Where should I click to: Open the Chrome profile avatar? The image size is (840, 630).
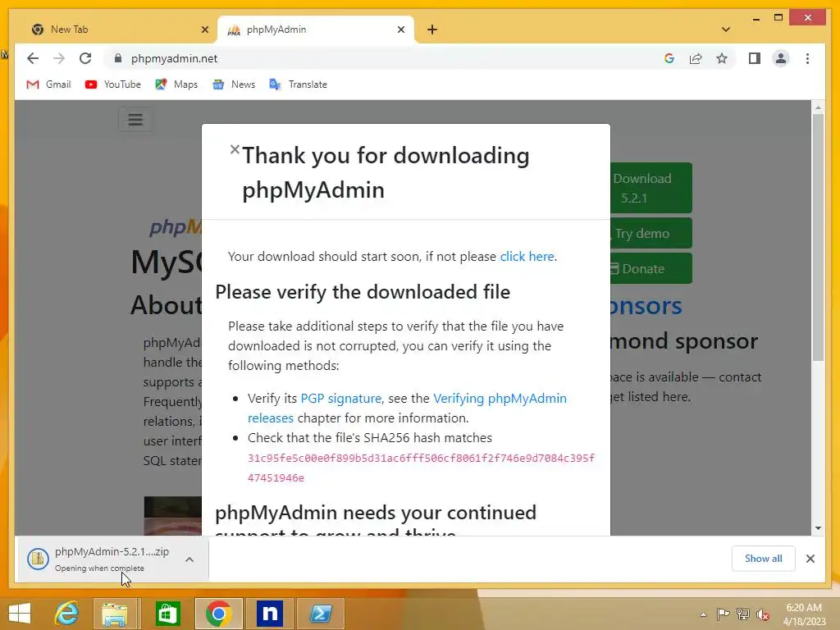click(781, 58)
